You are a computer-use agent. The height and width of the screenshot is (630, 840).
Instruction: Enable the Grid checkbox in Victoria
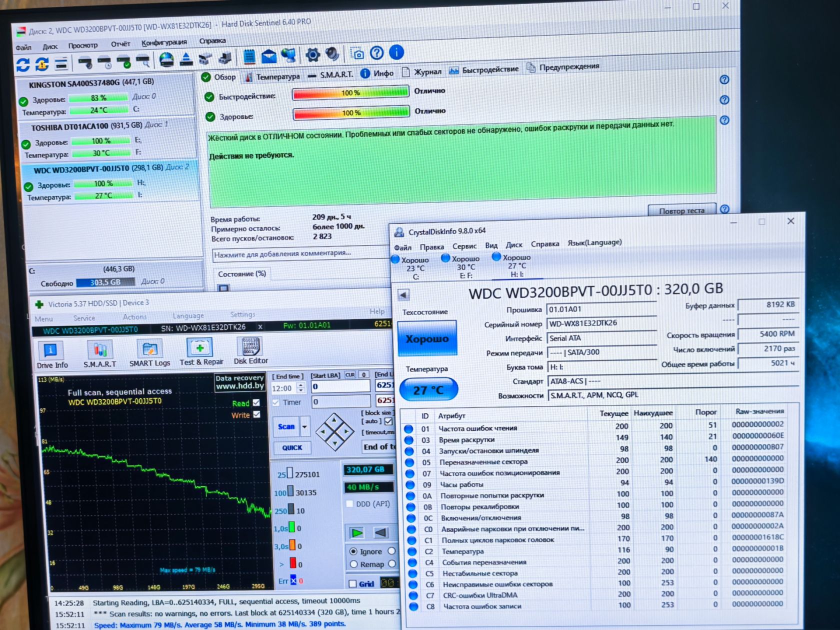(352, 583)
